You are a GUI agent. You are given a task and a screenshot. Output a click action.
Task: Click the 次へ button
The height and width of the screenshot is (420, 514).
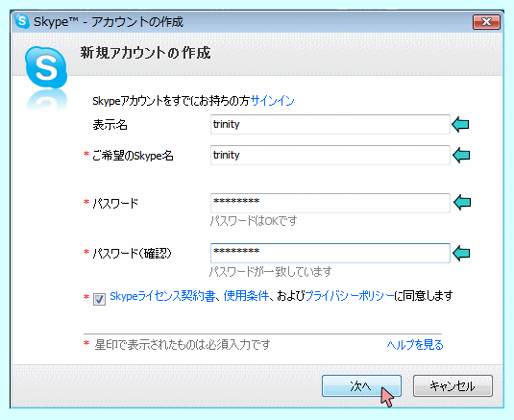[361, 386]
